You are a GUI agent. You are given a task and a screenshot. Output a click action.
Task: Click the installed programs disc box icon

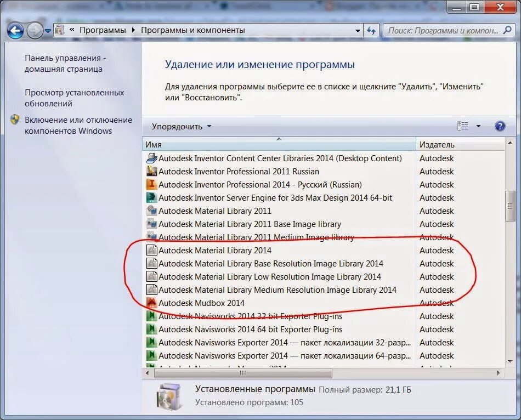[x=169, y=396]
